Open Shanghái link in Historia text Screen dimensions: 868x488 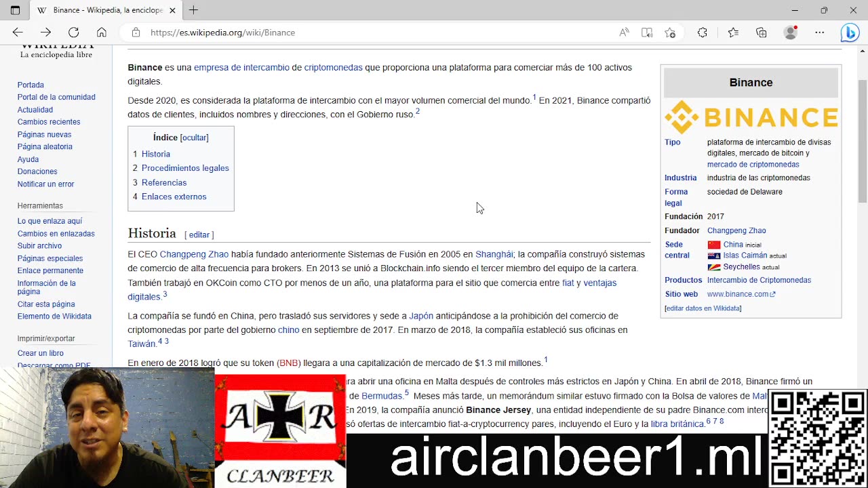pos(494,254)
